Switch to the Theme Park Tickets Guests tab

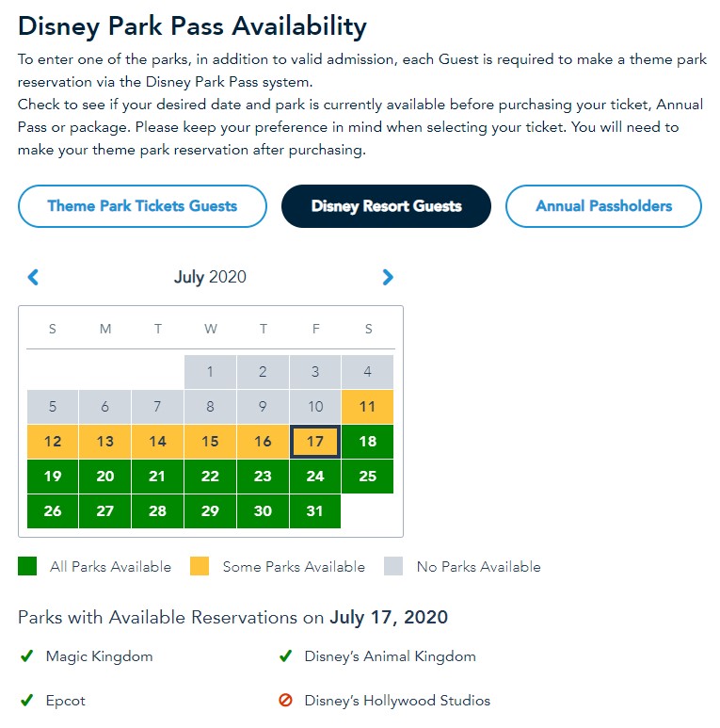tap(142, 206)
